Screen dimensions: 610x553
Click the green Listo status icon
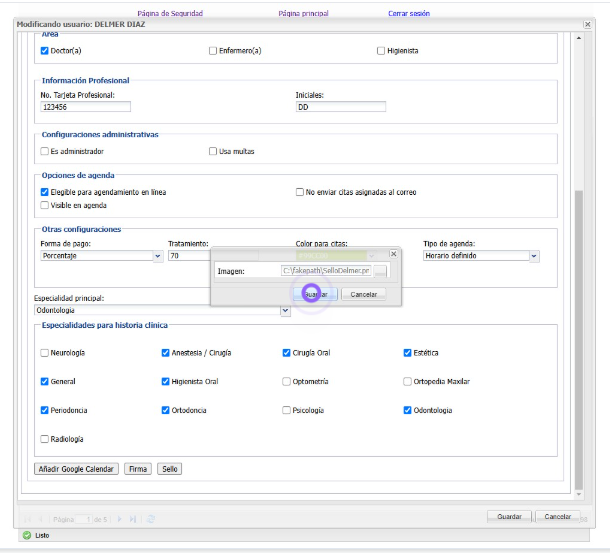[x=26, y=535]
